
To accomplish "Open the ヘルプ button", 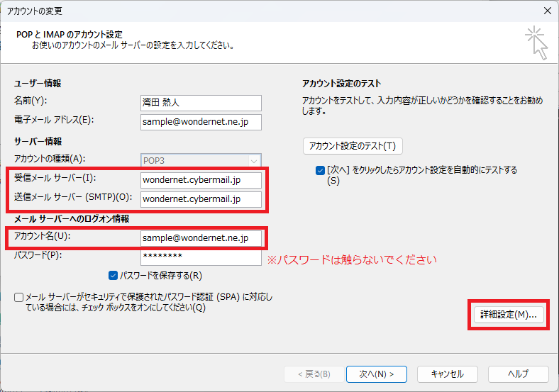I will click(519, 374).
